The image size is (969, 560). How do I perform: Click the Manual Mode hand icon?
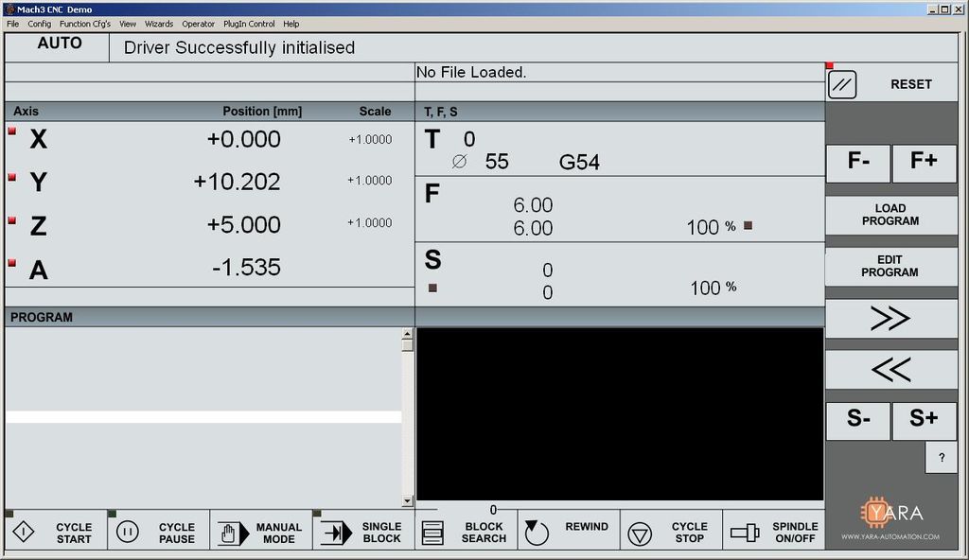(233, 533)
